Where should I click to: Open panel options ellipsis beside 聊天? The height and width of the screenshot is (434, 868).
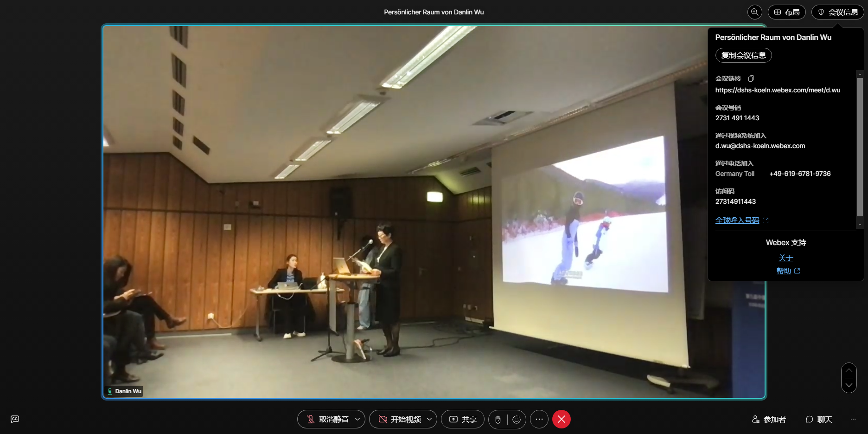(x=853, y=419)
